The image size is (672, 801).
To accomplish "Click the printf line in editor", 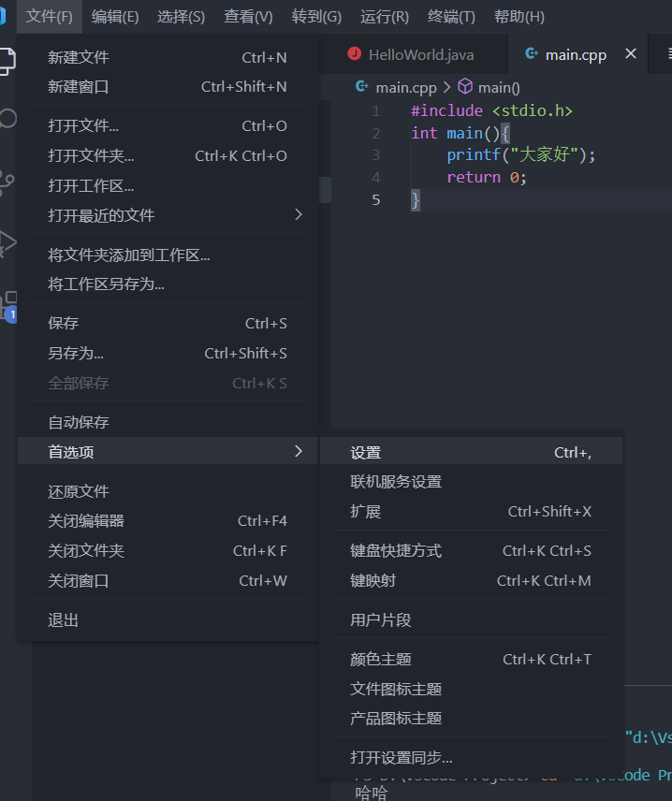I will coord(521,154).
